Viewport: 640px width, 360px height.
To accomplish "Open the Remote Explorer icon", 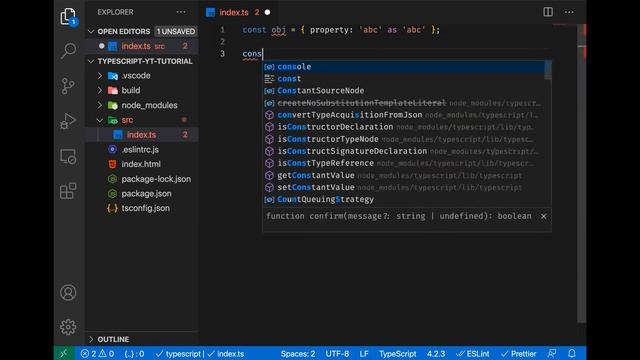I will [x=68, y=156].
